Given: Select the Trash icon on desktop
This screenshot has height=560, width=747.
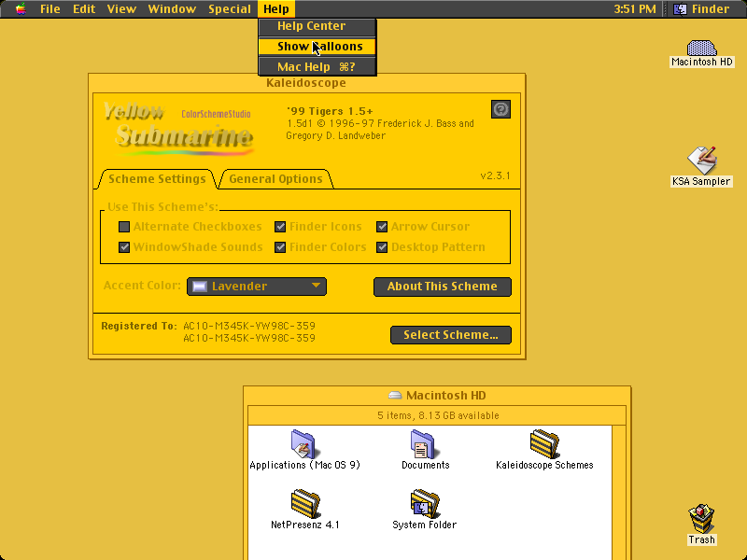Looking at the screenshot, I should click(x=701, y=519).
